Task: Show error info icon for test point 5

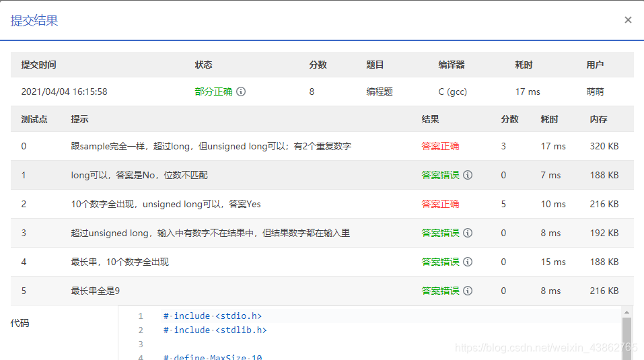Action: 468,291
